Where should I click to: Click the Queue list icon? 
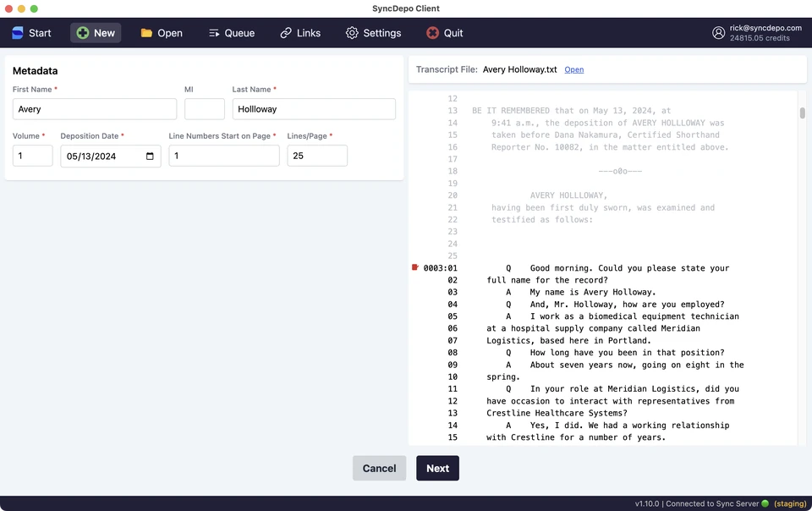click(214, 33)
